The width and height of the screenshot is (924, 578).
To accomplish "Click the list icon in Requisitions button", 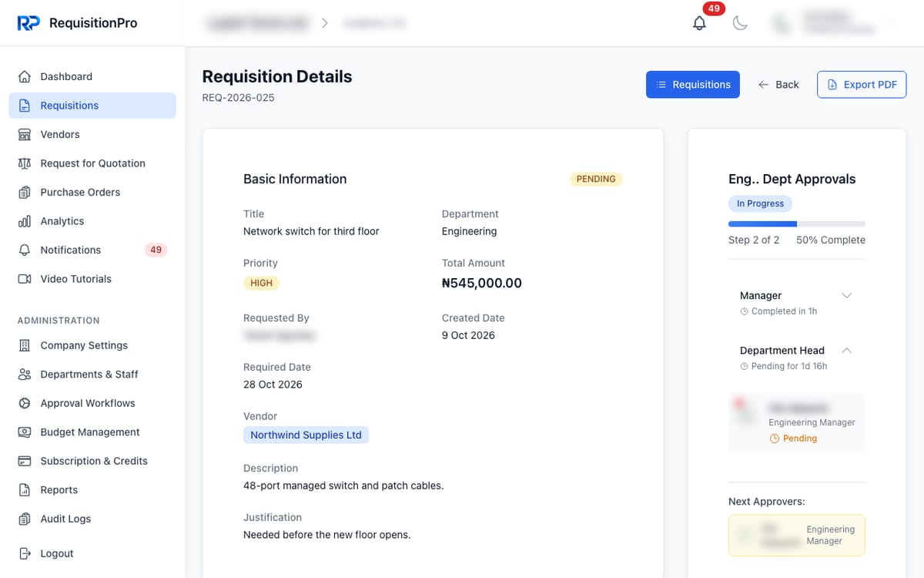I will point(661,85).
